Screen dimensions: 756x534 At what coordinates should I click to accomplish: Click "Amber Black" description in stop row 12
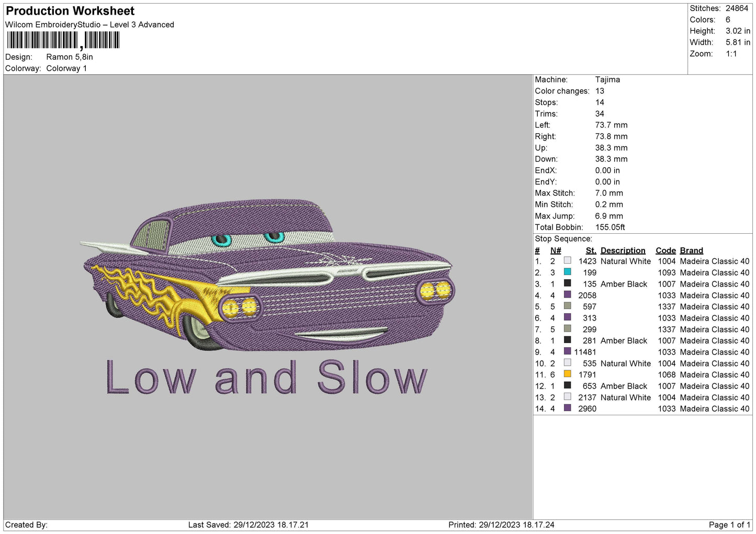coord(624,386)
